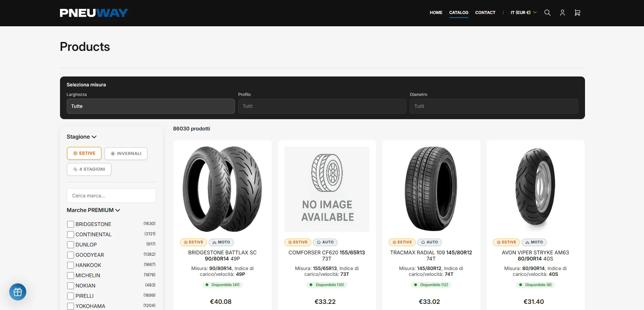Go to the HOME menu item
The image size is (644, 310).
tap(436, 13)
